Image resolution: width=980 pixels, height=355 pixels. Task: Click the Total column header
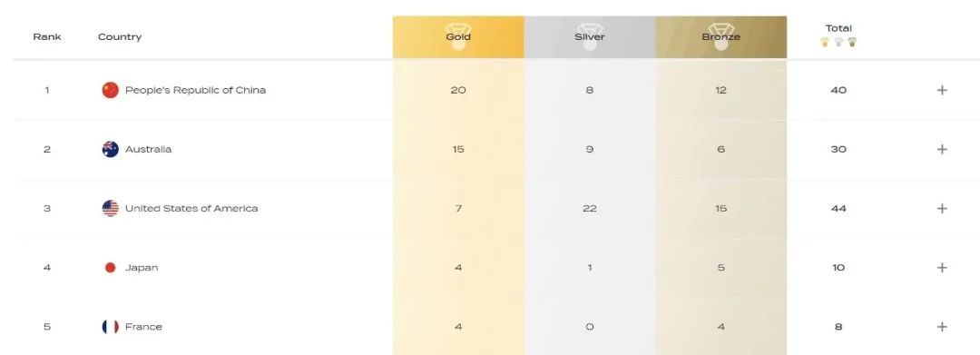tap(838, 28)
